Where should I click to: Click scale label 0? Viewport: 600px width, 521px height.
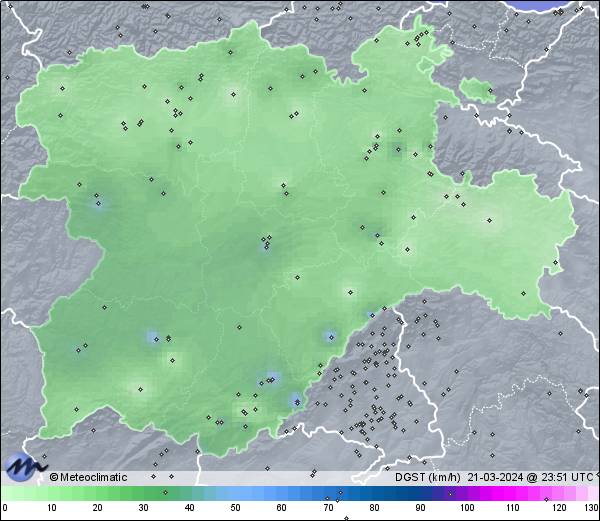coord(5,508)
